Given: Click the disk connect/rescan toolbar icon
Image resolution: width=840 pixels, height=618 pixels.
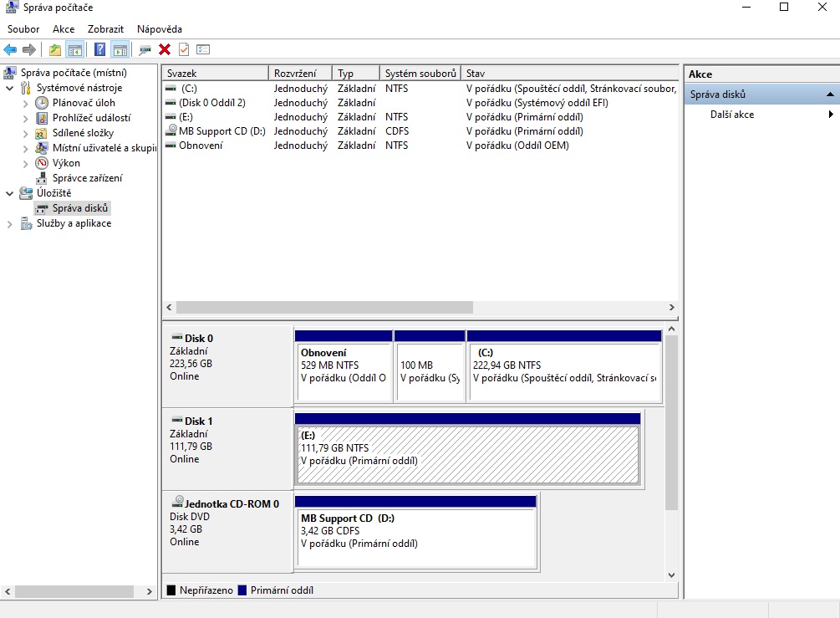Looking at the screenshot, I should point(145,49).
